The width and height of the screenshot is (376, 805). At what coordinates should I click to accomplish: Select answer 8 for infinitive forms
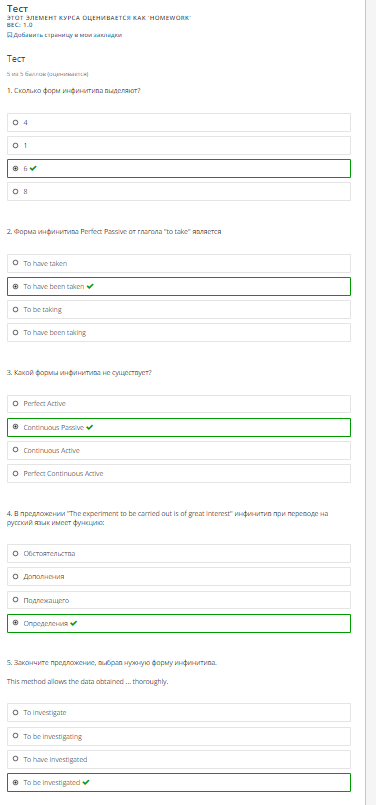pos(179,191)
